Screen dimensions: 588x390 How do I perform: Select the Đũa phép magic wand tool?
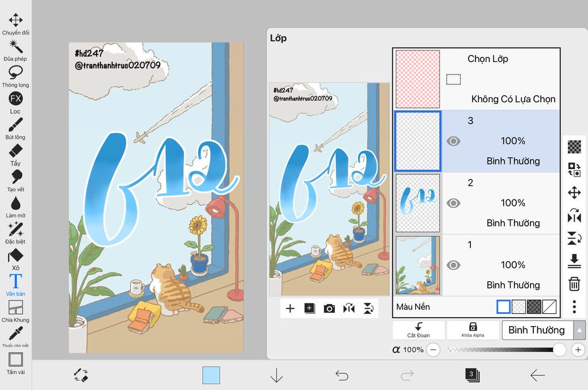(16, 50)
